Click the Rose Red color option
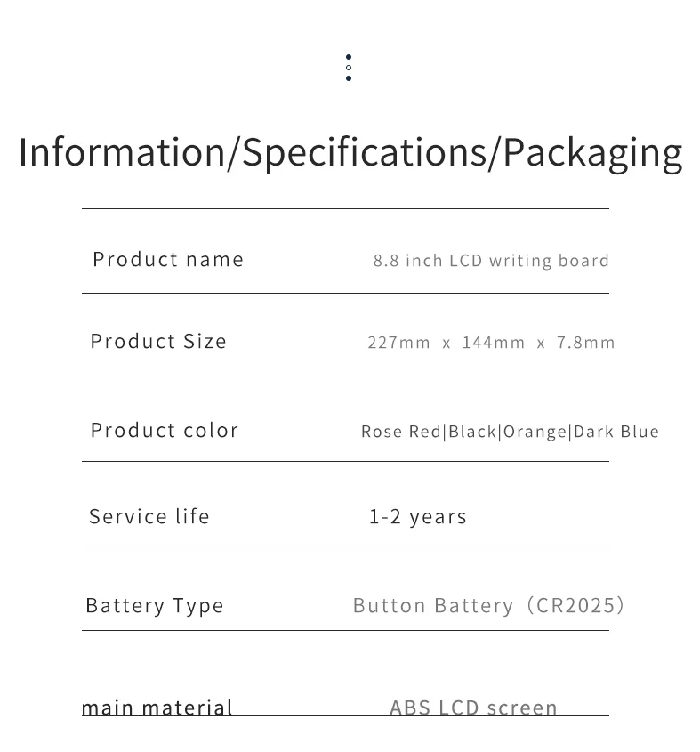The image size is (700, 752). coord(400,432)
